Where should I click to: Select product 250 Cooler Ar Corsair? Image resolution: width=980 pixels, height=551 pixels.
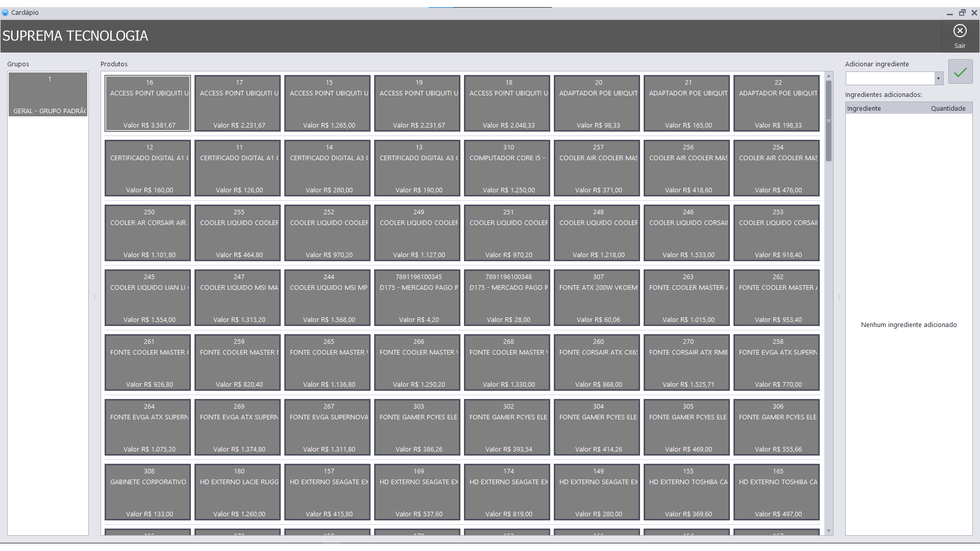(x=148, y=233)
